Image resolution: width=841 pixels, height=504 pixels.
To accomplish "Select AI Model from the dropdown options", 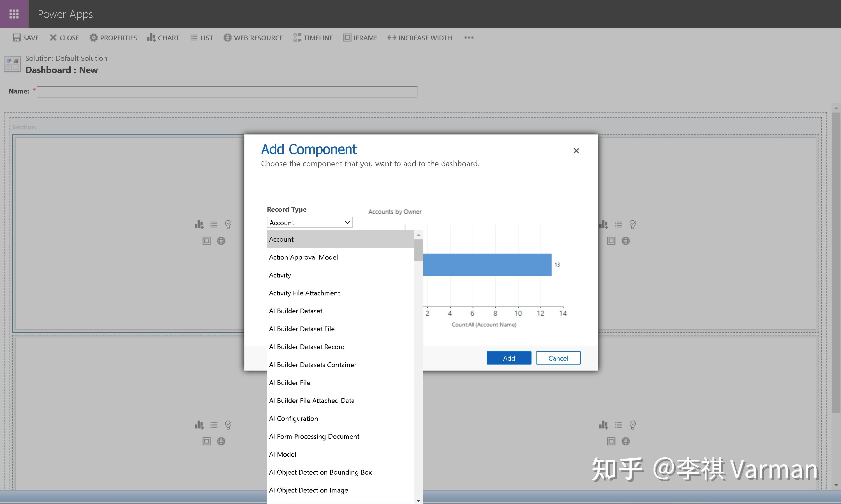I will point(283,454).
